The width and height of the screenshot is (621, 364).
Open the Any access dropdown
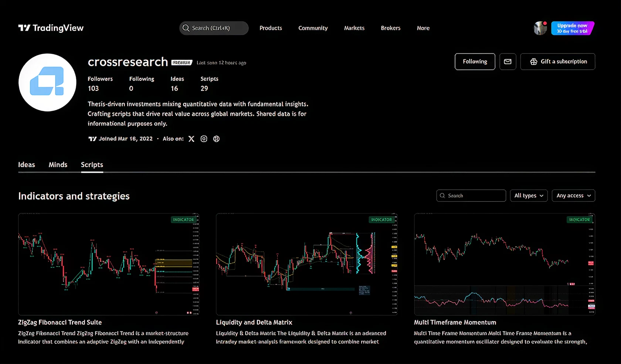point(573,196)
